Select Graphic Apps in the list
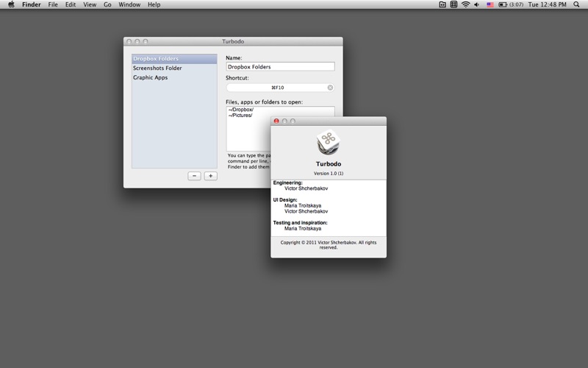 [x=174, y=77]
